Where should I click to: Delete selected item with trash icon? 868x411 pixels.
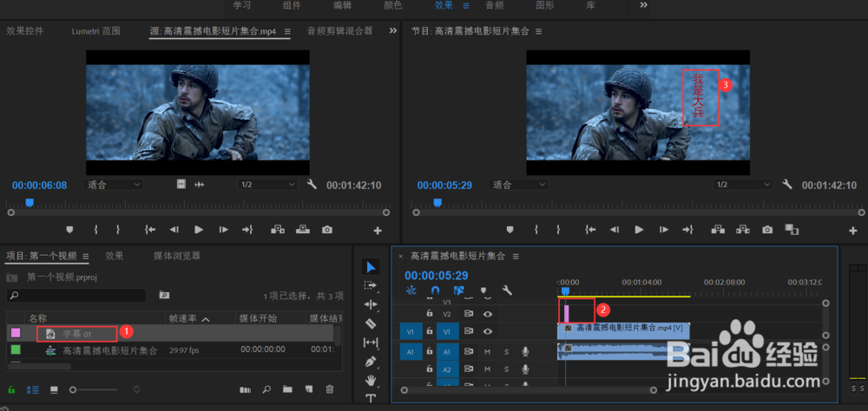pyautogui.click(x=330, y=389)
